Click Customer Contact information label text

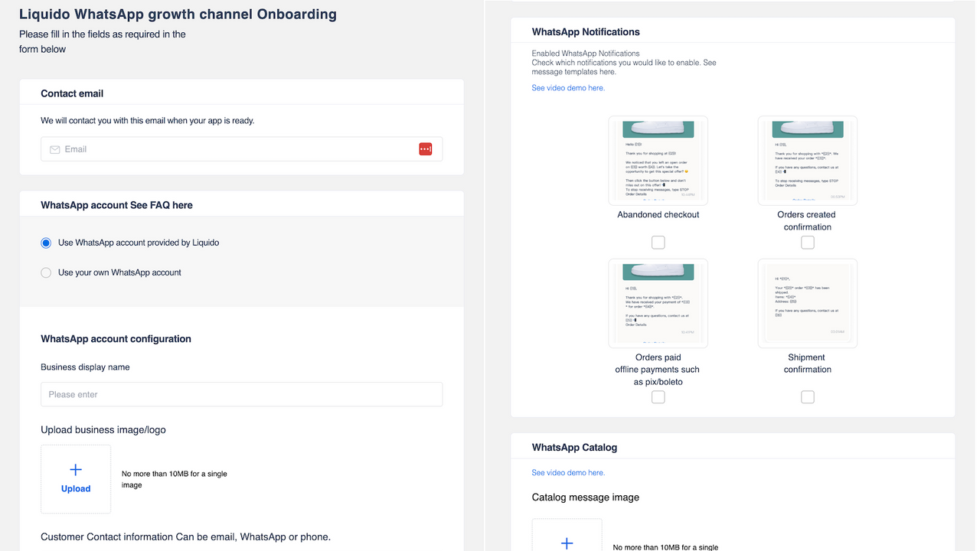point(185,536)
